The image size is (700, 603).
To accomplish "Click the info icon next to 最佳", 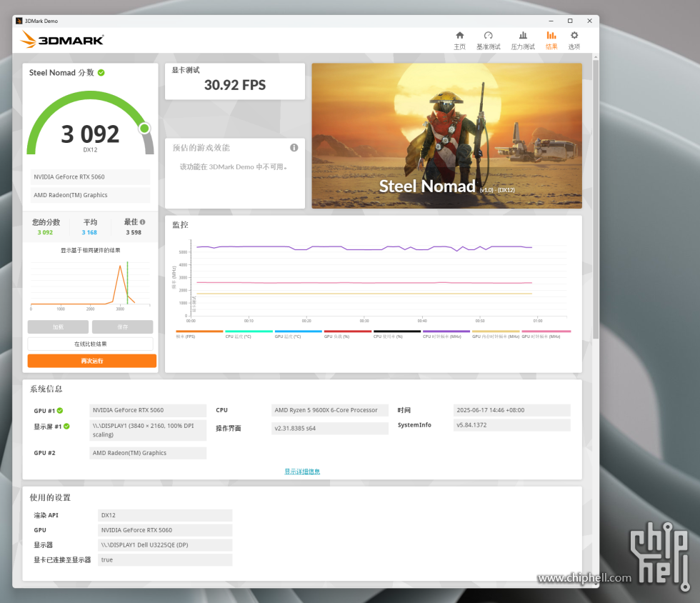I will click(x=142, y=222).
